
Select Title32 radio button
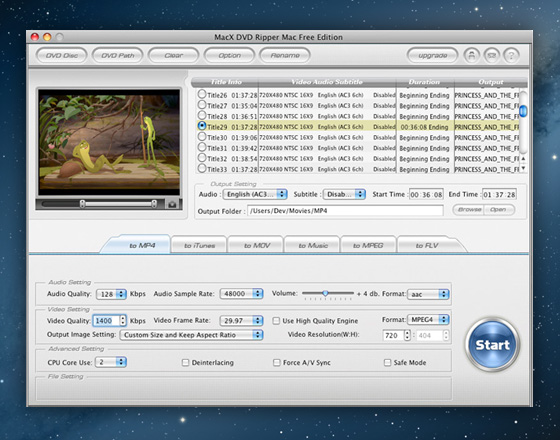pos(202,158)
